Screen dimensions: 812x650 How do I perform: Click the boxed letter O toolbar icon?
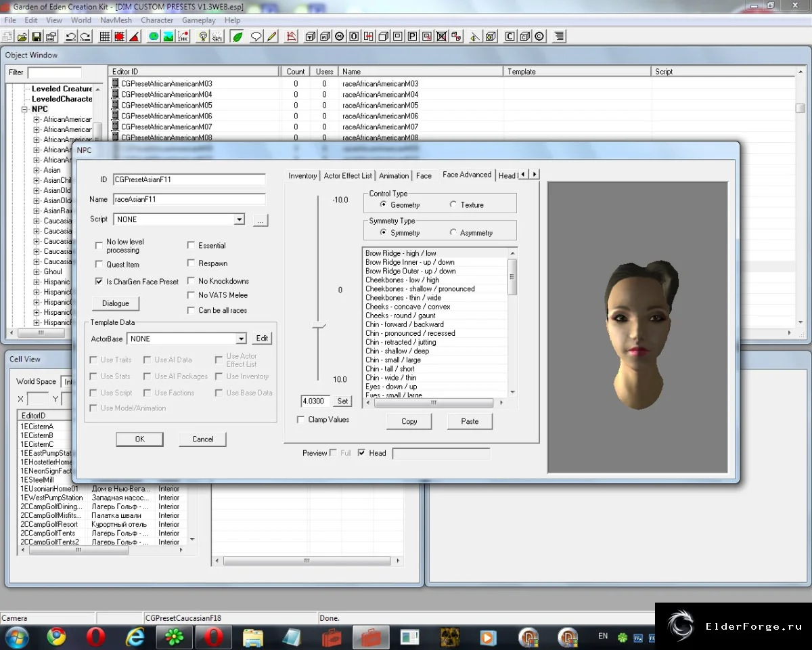(x=354, y=37)
